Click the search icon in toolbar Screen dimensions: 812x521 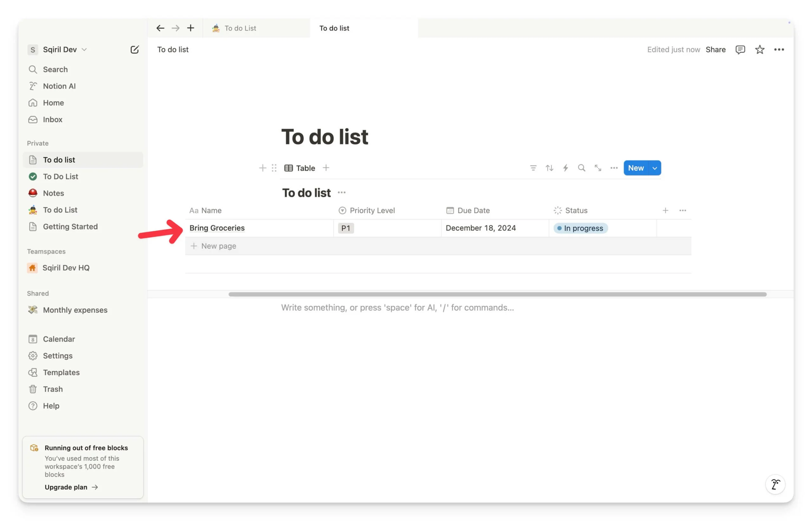pos(581,168)
